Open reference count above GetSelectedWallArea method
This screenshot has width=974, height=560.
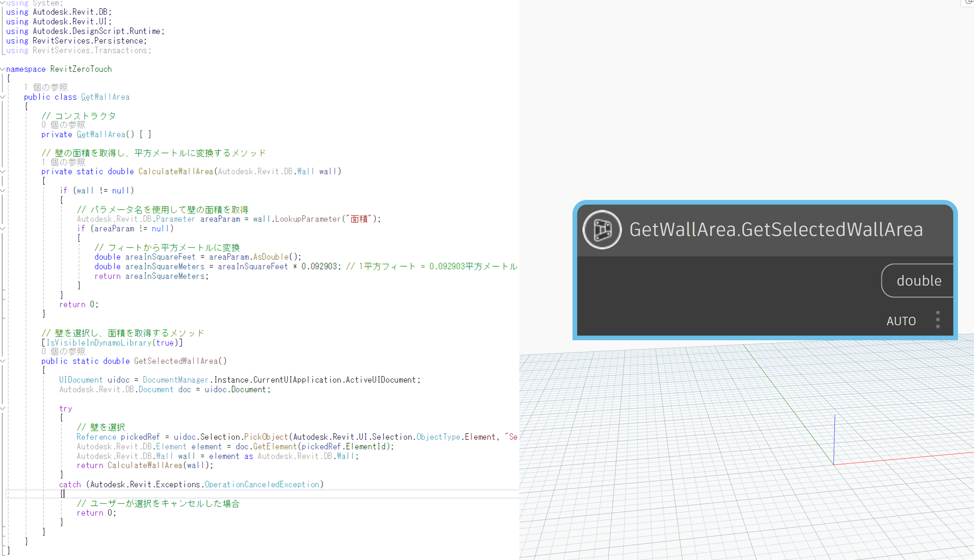click(63, 352)
